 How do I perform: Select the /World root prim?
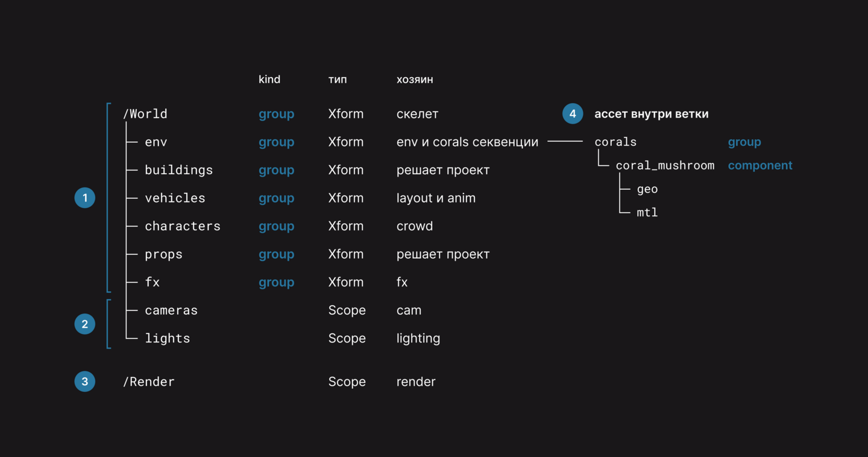pyautogui.click(x=145, y=114)
